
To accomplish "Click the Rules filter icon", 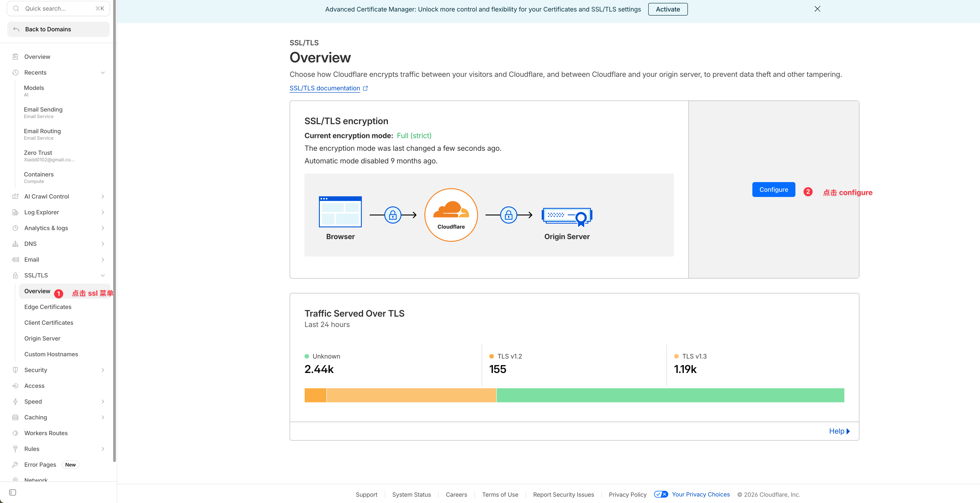I will pyautogui.click(x=15, y=449).
